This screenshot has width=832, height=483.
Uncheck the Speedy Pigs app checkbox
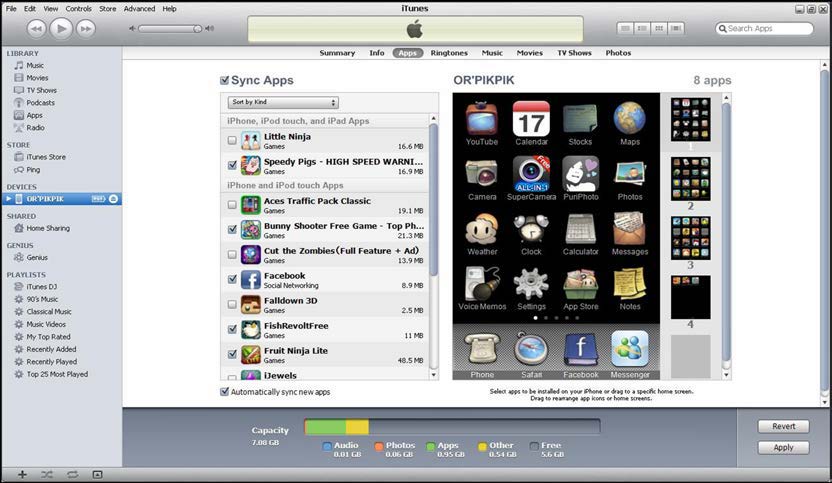(232, 166)
